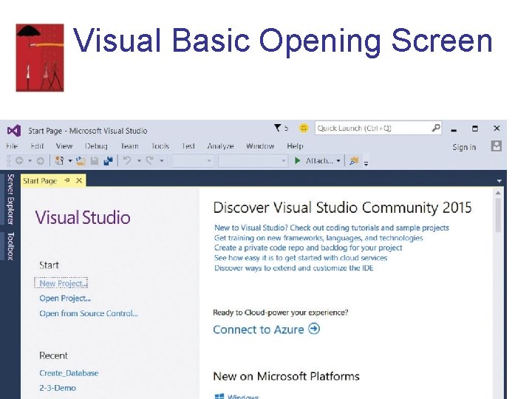The image size is (532, 399).
Task: Expand the New Project toolbar dropdown arrow
Action: 70,161
